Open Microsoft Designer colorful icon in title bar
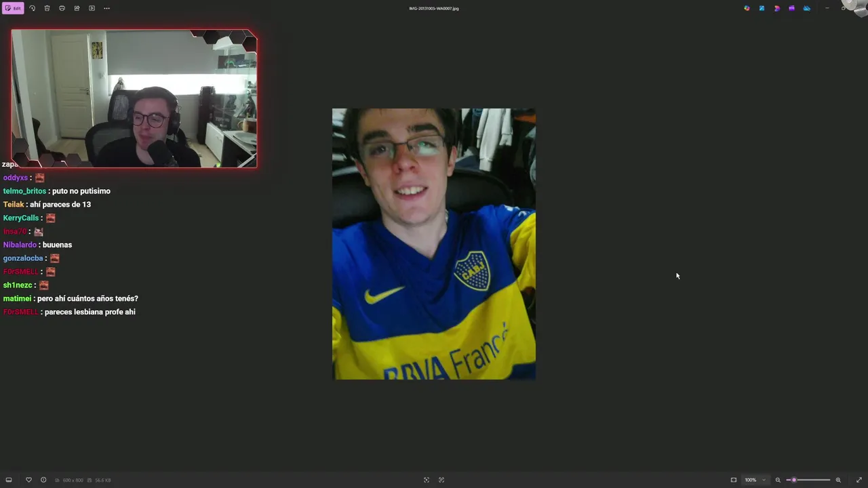868x488 pixels. [747, 8]
